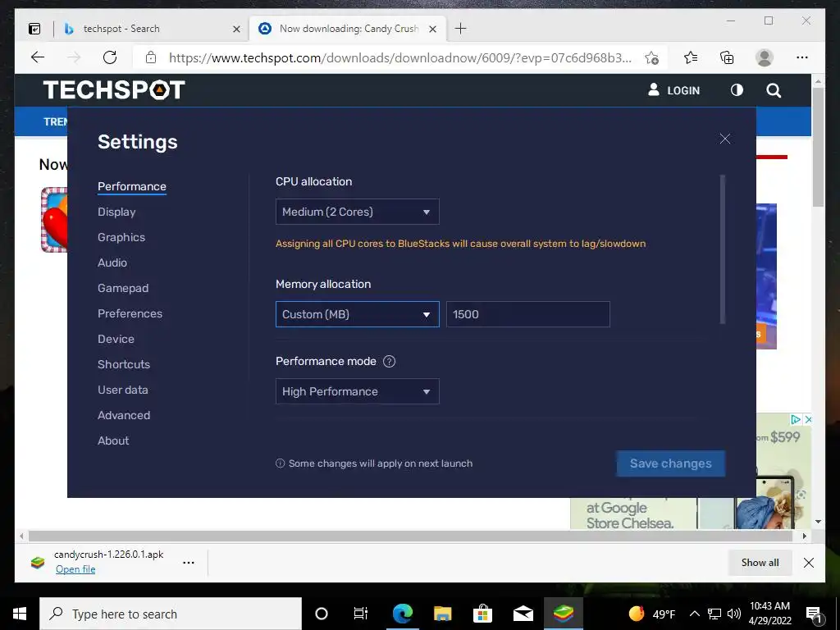The height and width of the screenshot is (630, 840).
Task: Open the Gamepad settings section
Action: pyautogui.click(x=123, y=288)
